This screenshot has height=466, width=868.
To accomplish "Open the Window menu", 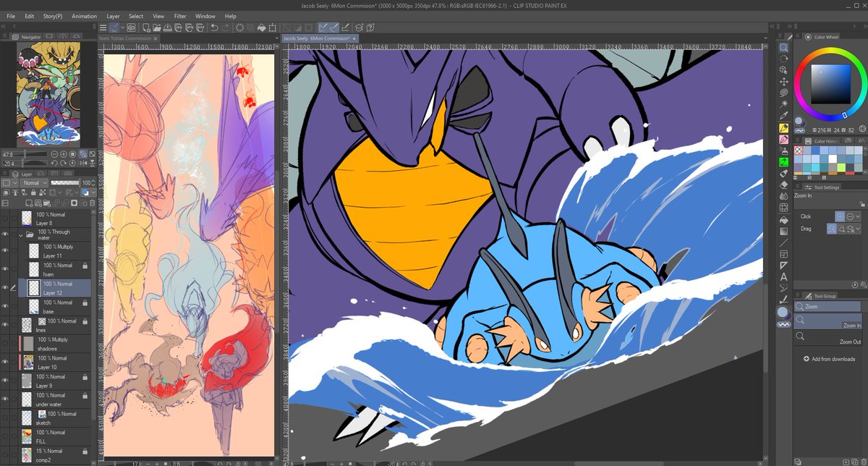I will coord(205,16).
